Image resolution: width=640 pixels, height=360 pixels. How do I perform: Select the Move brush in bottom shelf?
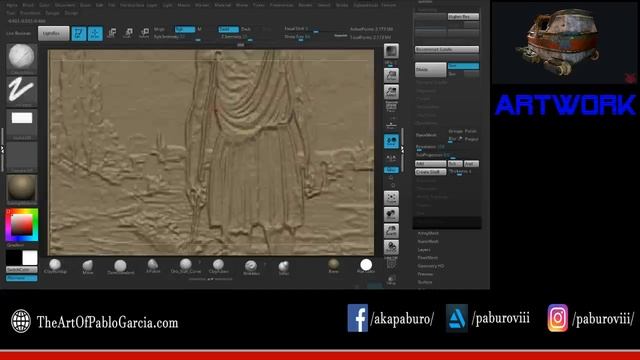click(88, 266)
